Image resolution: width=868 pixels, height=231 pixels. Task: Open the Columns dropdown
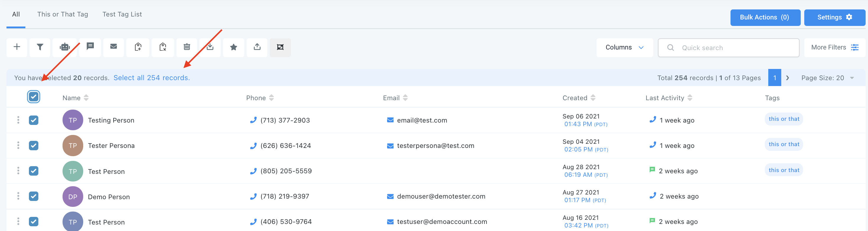pos(624,47)
